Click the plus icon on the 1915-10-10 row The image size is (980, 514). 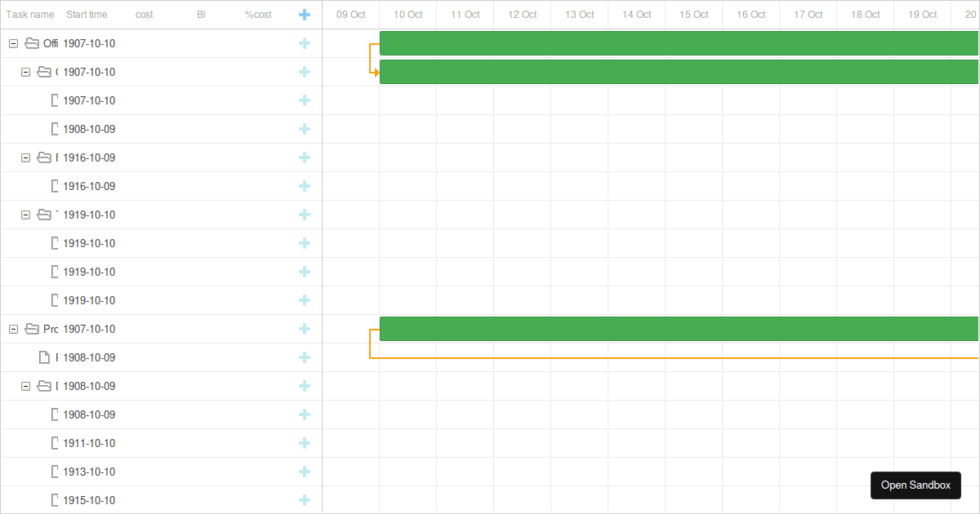click(305, 500)
